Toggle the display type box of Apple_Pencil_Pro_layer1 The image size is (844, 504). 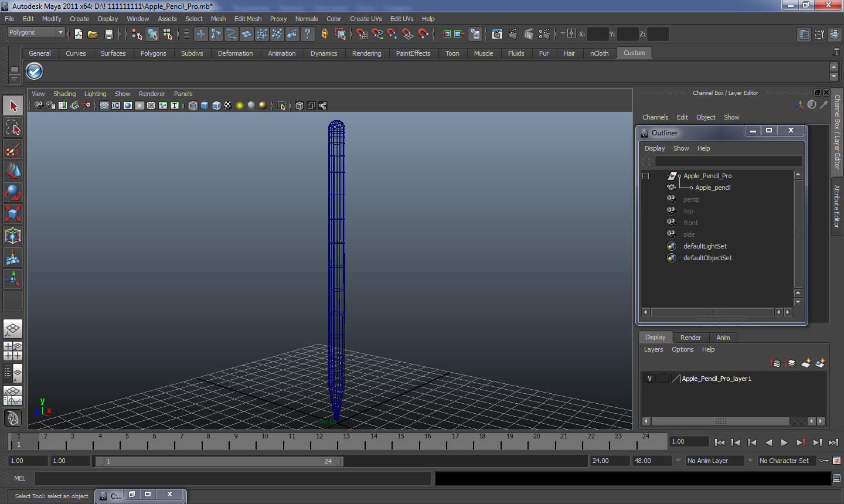(x=663, y=379)
